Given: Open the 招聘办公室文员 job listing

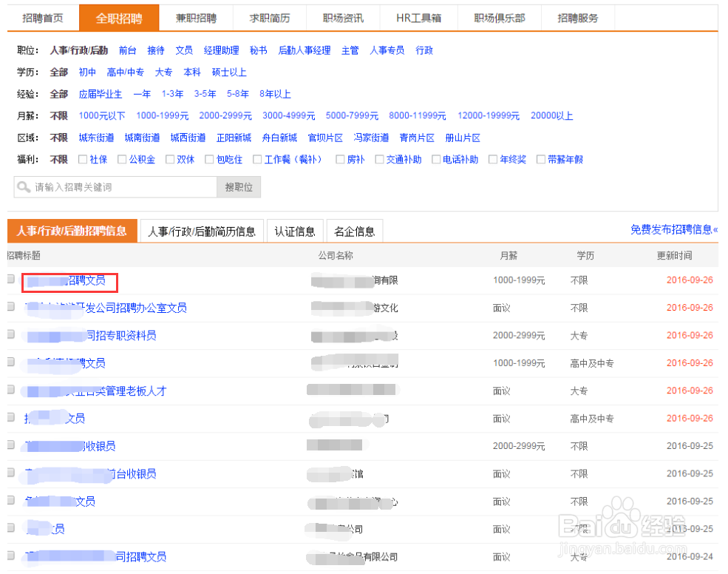Looking at the screenshot, I should click(x=106, y=308).
